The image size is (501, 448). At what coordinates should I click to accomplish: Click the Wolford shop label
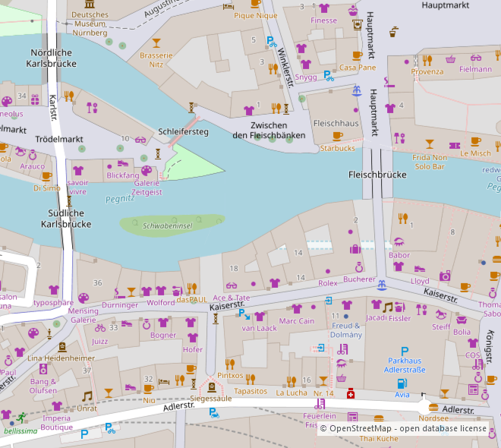[160, 303]
